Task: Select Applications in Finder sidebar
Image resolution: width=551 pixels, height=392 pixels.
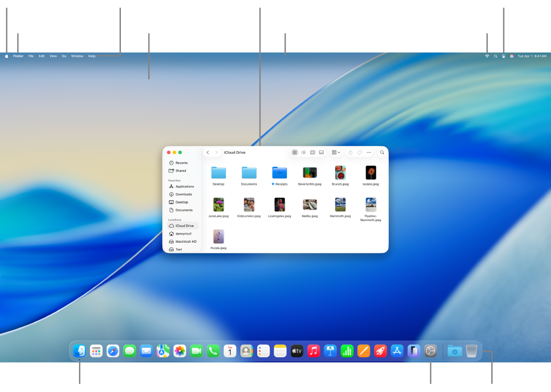Action: (183, 186)
